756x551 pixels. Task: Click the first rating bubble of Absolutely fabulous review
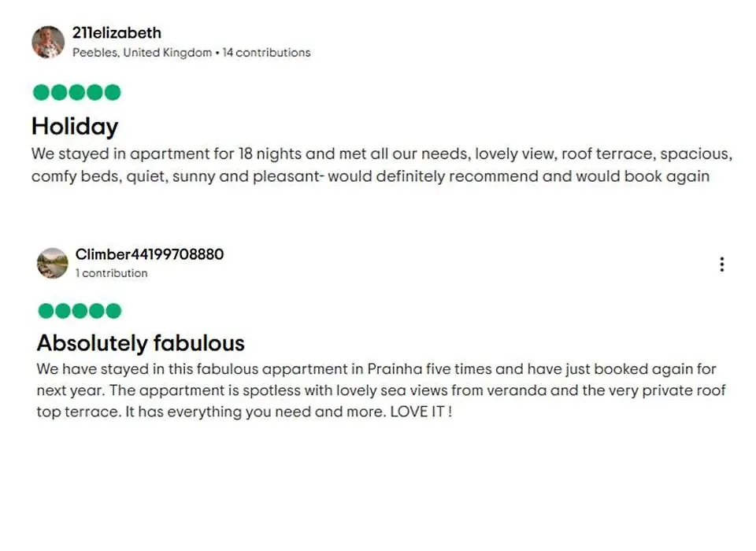[x=46, y=311]
